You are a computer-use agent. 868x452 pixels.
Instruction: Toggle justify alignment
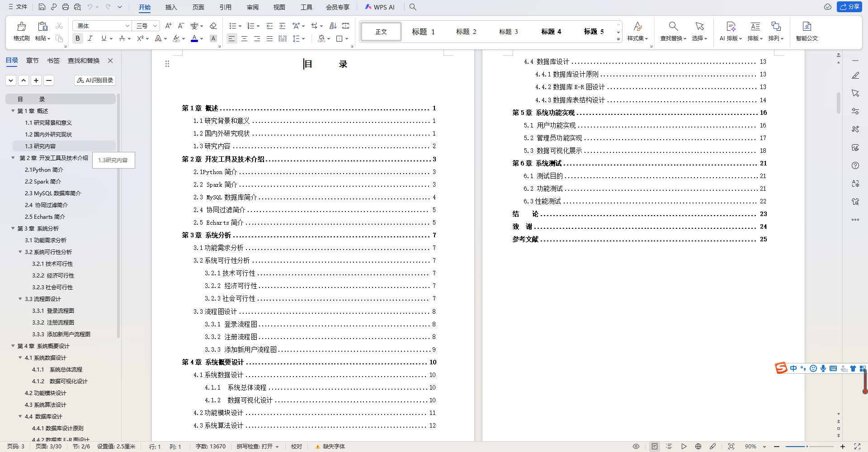269,38
